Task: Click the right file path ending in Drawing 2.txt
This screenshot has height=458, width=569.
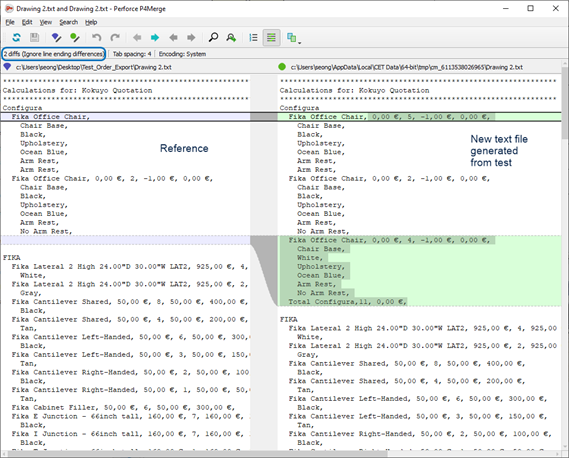Action: pyautogui.click(x=406, y=67)
